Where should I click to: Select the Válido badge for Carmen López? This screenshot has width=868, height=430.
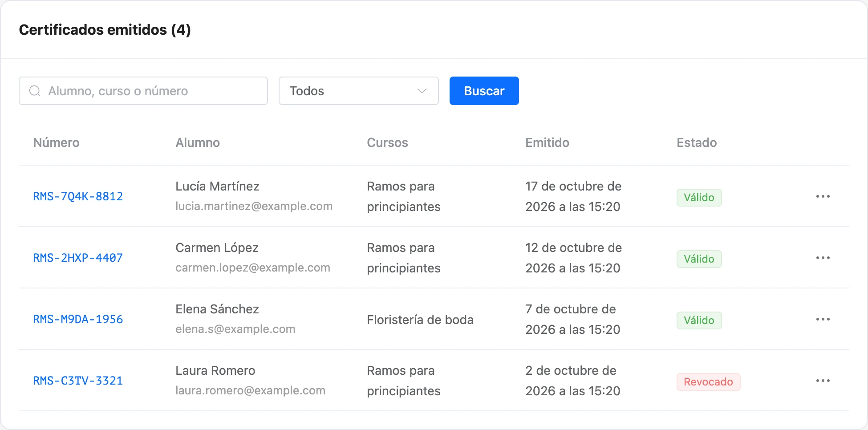tap(699, 259)
